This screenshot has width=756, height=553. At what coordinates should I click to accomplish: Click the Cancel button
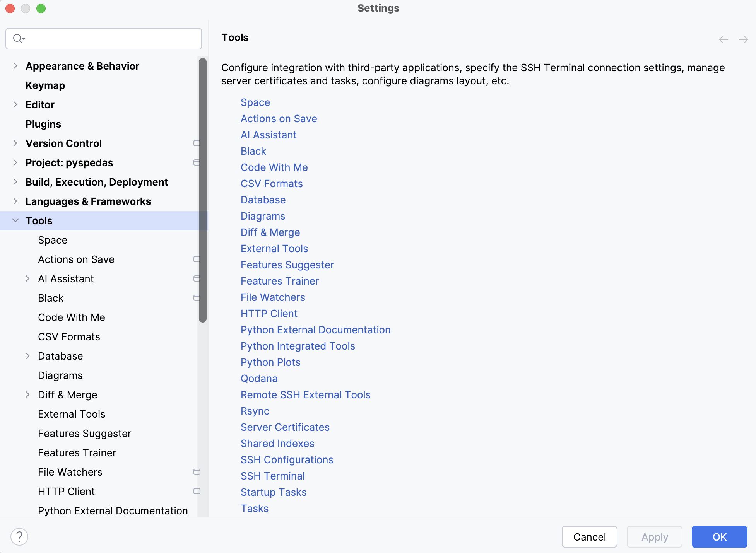(x=589, y=537)
